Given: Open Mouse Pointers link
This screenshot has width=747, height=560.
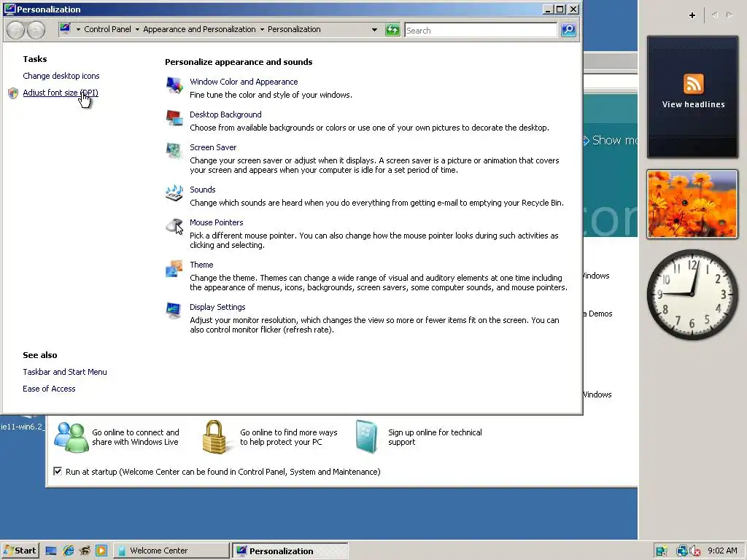Looking at the screenshot, I should (x=216, y=222).
